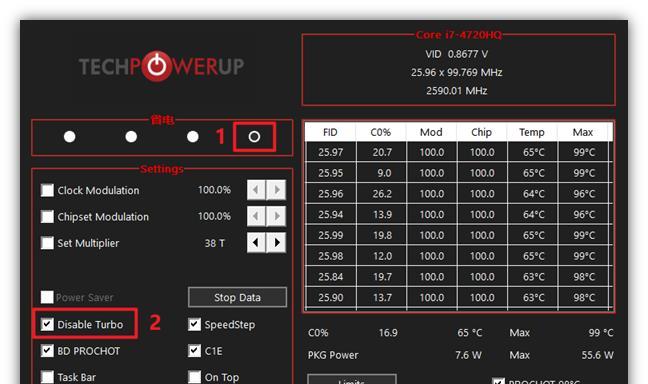Uncheck the SpeedStep checkbox

click(x=195, y=324)
